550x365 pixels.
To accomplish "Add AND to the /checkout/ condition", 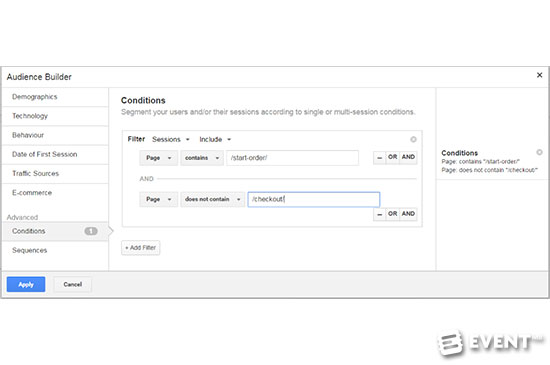I will (x=408, y=214).
